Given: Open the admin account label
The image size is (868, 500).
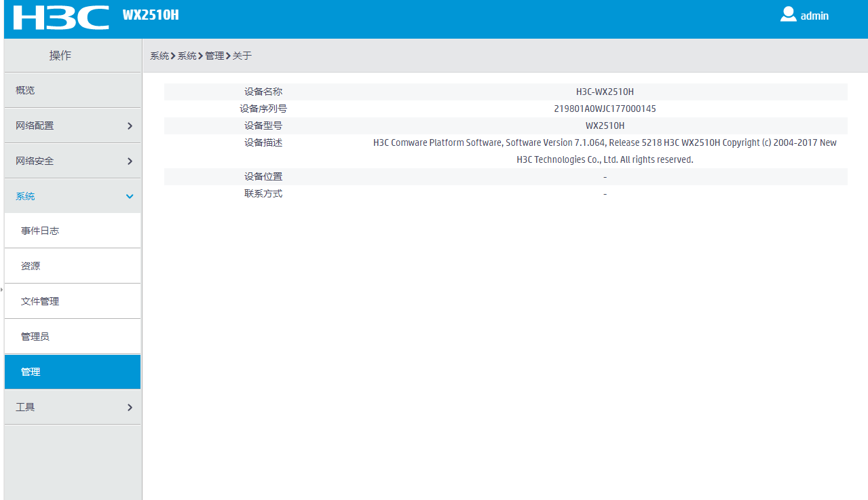Looking at the screenshot, I should (814, 16).
